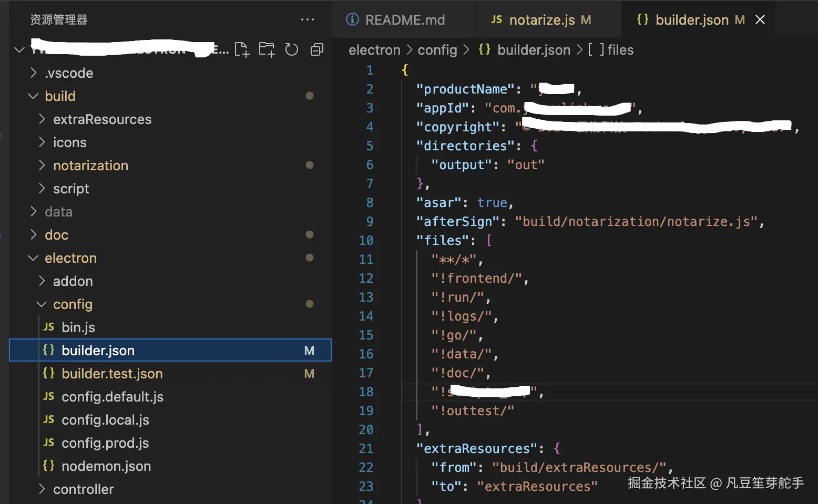Click the JS icon beside config.prod.js

(49, 443)
